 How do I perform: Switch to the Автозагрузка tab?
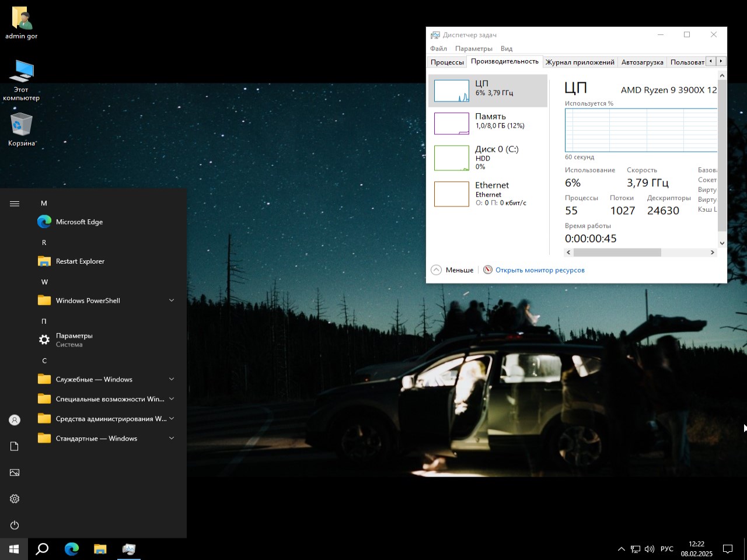click(x=642, y=61)
